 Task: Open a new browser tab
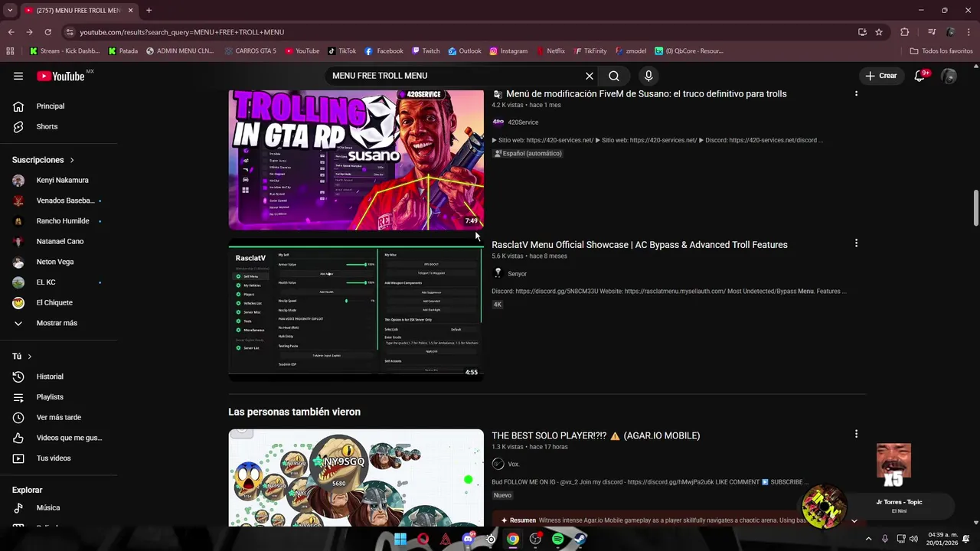tap(149, 11)
